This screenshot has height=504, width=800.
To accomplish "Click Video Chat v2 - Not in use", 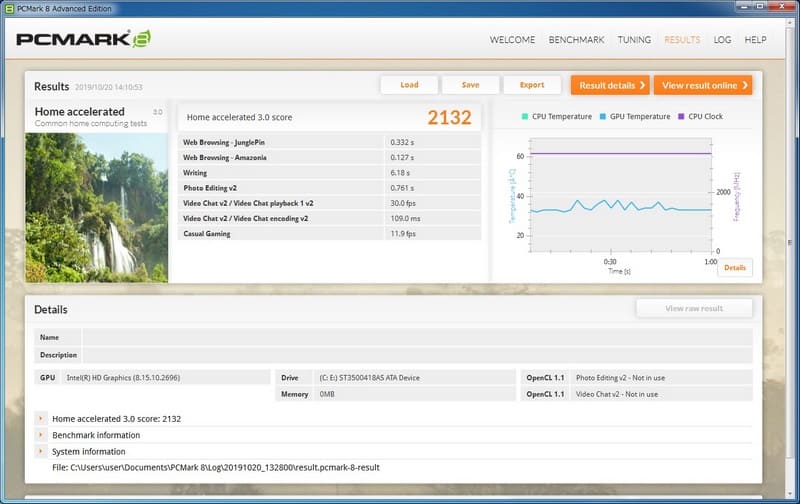I will pos(617,394).
